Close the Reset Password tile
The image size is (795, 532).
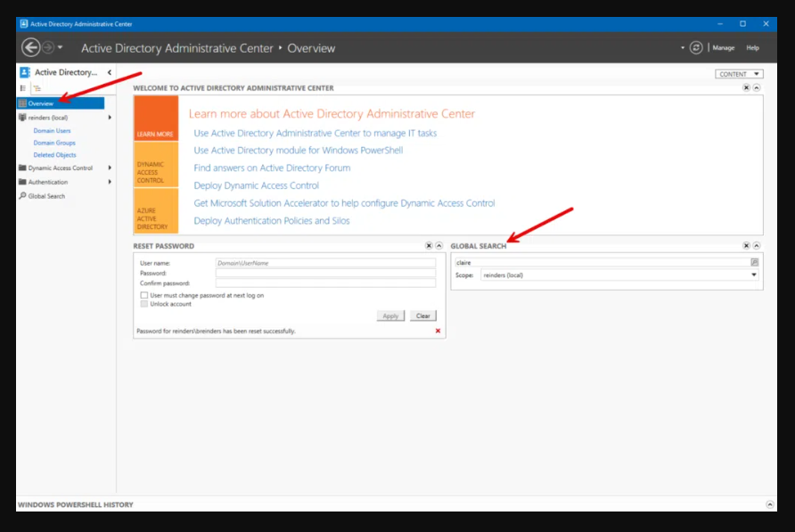429,245
